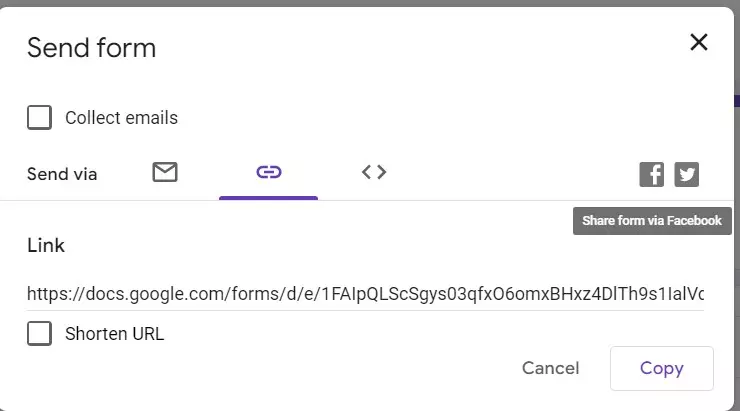Tick the Collect emails checkbox

[40, 117]
